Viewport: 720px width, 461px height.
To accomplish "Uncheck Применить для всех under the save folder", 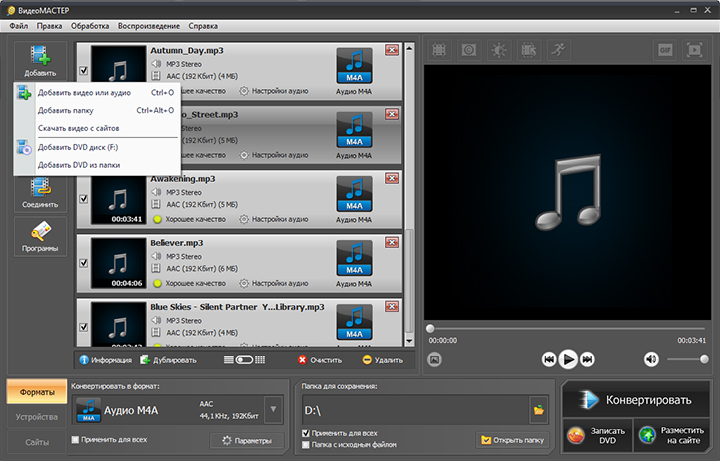I will (x=306, y=433).
